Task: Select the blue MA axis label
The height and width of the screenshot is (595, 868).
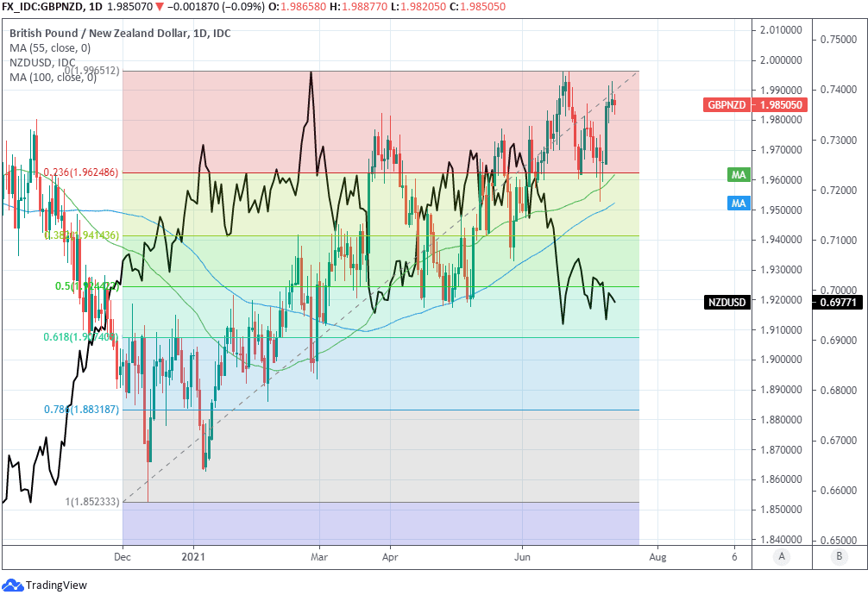Action: 738,204
